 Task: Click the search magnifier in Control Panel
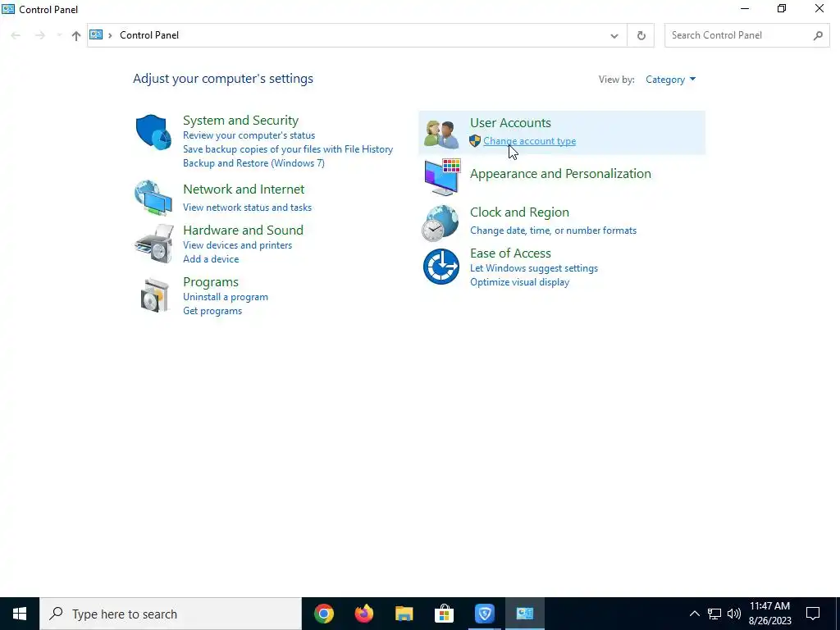tap(818, 35)
